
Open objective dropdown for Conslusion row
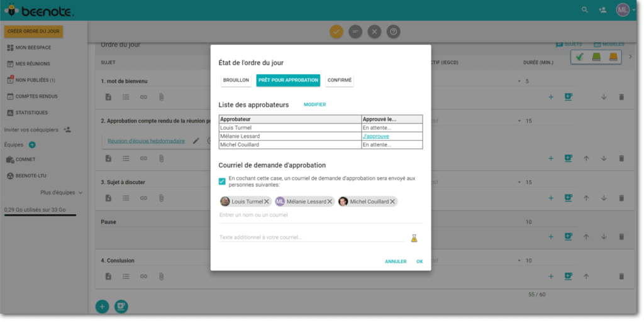tap(519, 261)
